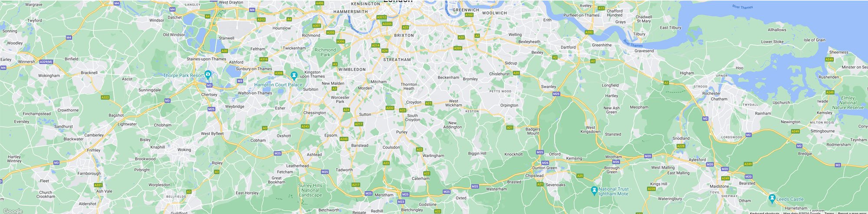Open the Thorpe Park Resort camera marker
Image resolution: width=868 pixels, height=214 pixels.
click(208, 75)
